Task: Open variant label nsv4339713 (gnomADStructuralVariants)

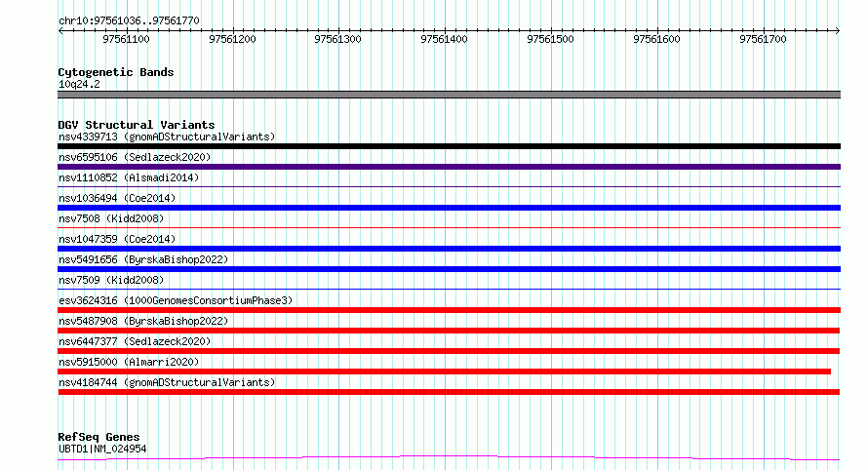Action: [x=167, y=137]
